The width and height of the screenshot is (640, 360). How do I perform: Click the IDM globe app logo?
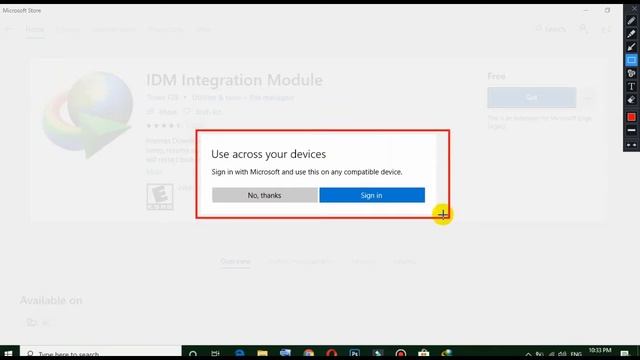pyautogui.click(x=87, y=115)
